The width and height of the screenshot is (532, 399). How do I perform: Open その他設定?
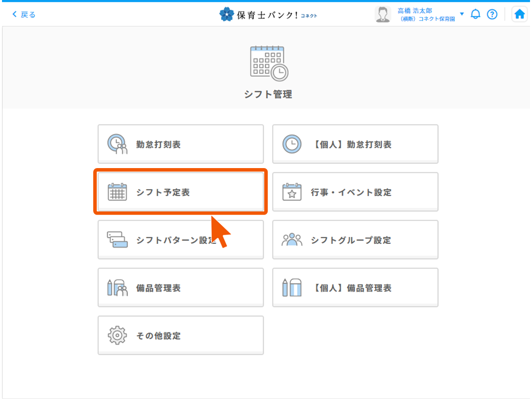(180, 335)
